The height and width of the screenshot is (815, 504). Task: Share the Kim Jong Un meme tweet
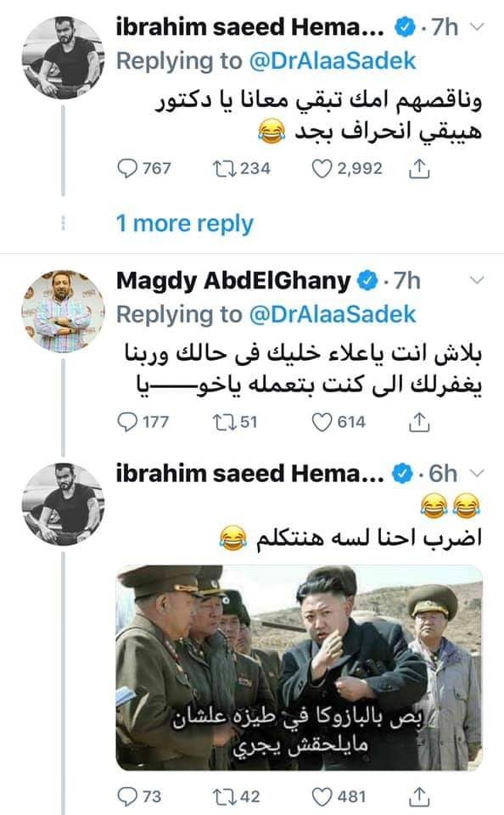(x=419, y=797)
